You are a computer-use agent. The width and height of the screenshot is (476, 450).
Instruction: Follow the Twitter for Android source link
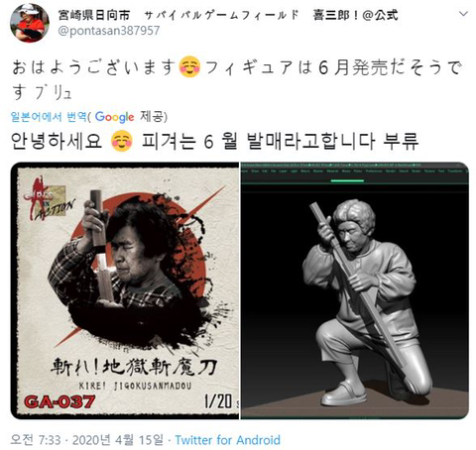click(227, 440)
